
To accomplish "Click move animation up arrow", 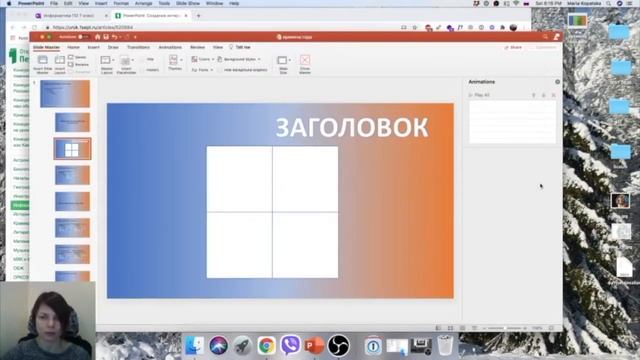I will (x=533, y=95).
